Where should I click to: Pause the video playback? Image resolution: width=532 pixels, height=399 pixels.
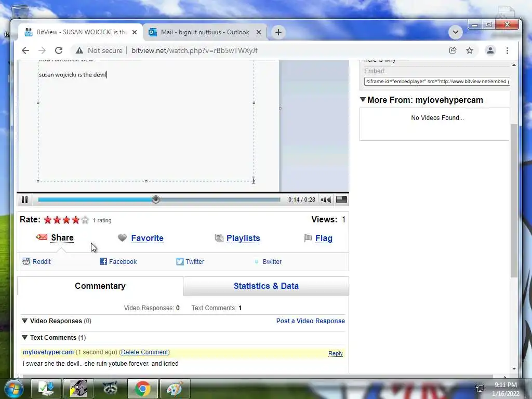24,199
